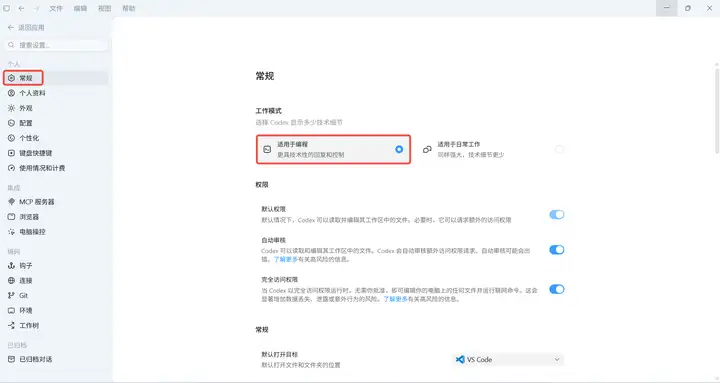Open 连接 connections settings
The height and width of the screenshot is (383, 720).
click(x=56, y=281)
